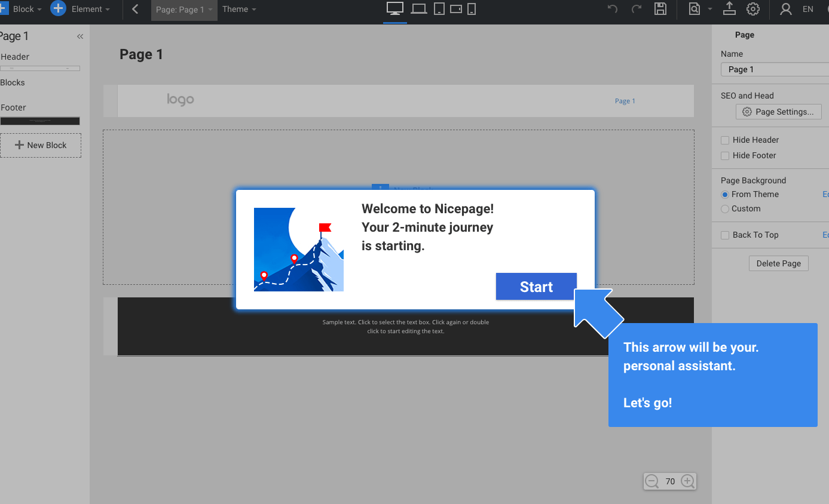This screenshot has width=829, height=504.
Task: Check the Hide Footer option
Action: [725, 155]
